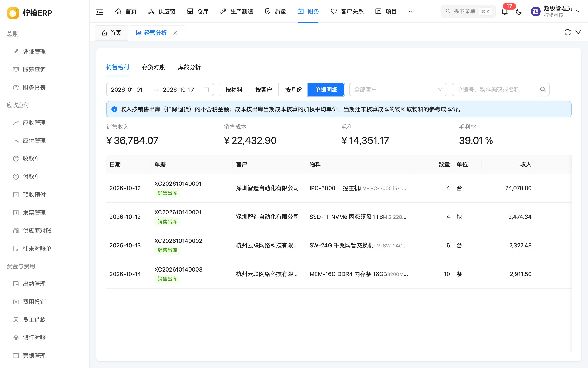588x368 pixels.
Task: Click the 单据号、物料编码 search field
Action: (494, 90)
